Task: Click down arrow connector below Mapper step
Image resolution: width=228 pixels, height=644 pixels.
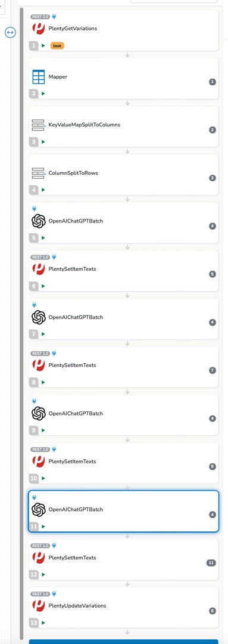Action: [127, 103]
